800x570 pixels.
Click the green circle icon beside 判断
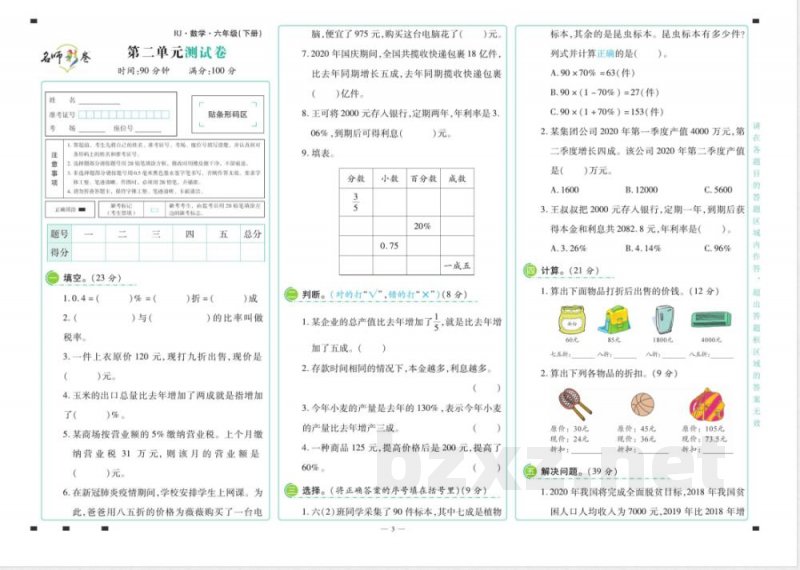291,294
